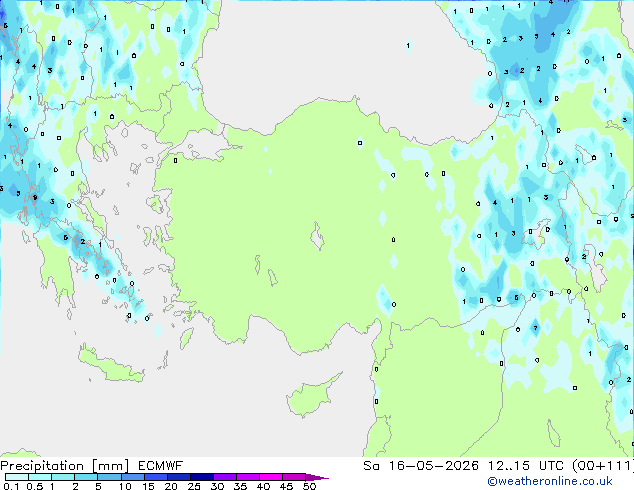Click the date 'Sa 16-05-2026' text
The image size is (634, 490).
tap(421, 466)
